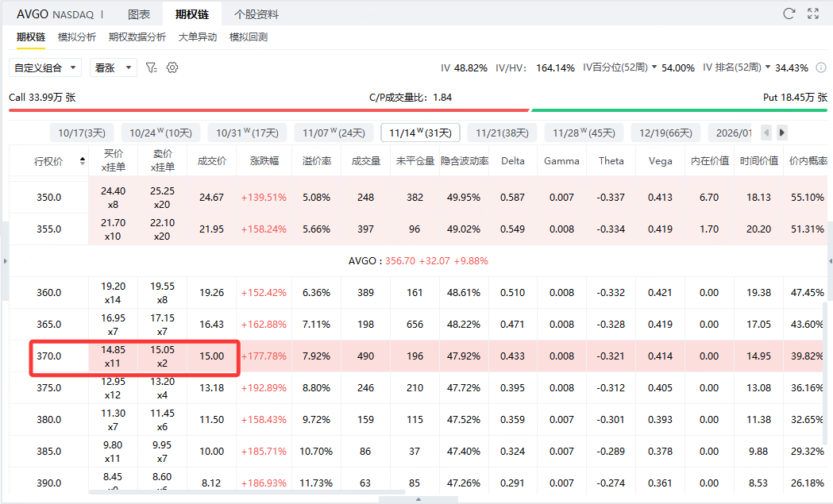Show later expiration dates with right arrow

(781, 133)
